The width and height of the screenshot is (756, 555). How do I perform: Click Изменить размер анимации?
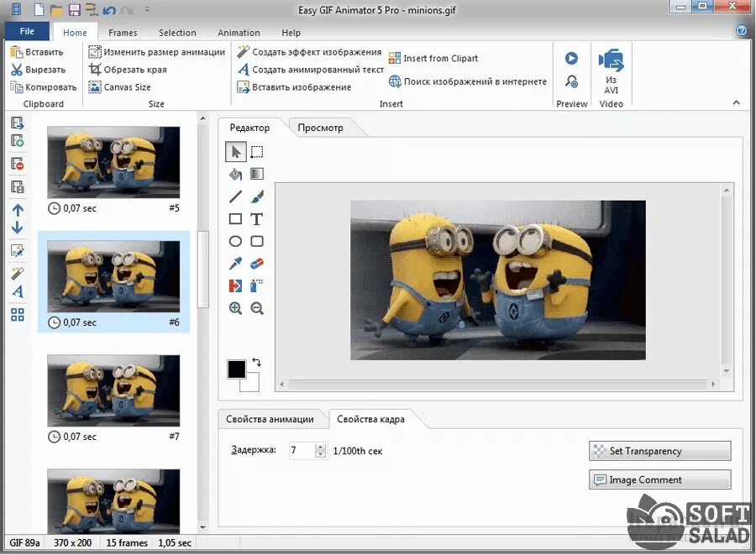157,52
